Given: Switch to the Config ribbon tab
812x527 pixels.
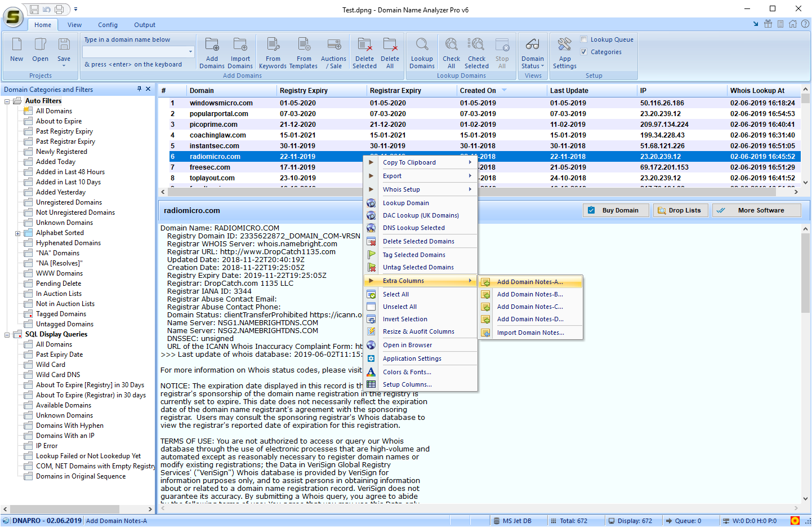Looking at the screenshot, I should pyautogui.click(x=108, y=25).
